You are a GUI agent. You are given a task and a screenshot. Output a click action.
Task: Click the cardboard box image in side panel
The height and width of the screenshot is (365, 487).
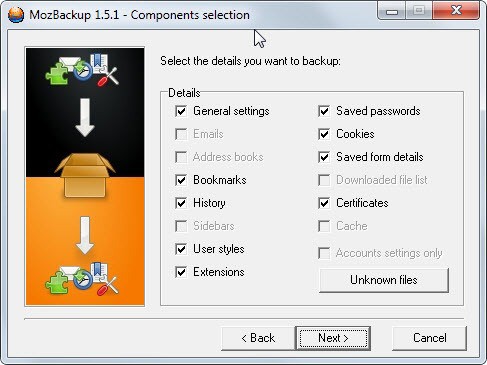pos(85,175)
